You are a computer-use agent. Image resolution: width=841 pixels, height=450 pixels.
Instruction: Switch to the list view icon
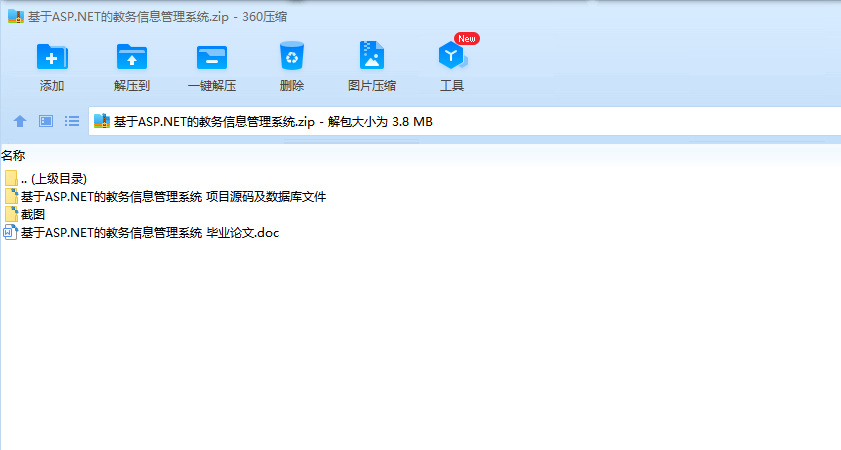click(x=72, y=121)
